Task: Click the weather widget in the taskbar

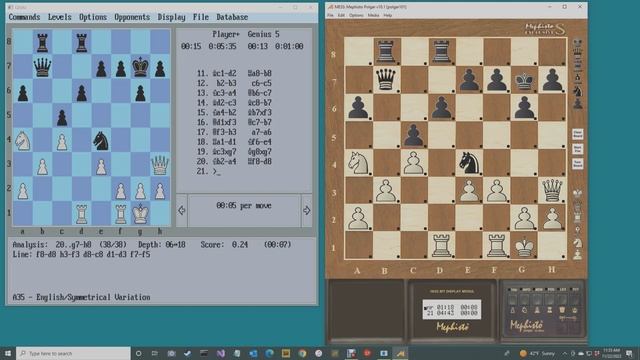Action: tap(537, 353)
